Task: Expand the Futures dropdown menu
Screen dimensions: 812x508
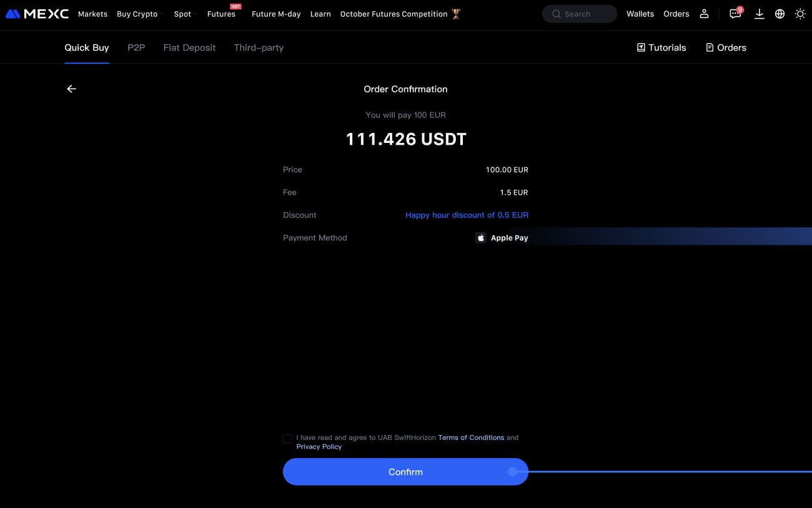Action: click(223, 14)
